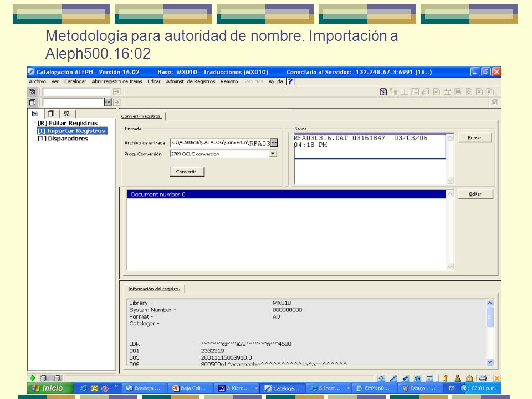Select [T] Disparadores in the tree
Image resolution: width=532 pixels, height=399 pixels.
[x=63, y=139]
